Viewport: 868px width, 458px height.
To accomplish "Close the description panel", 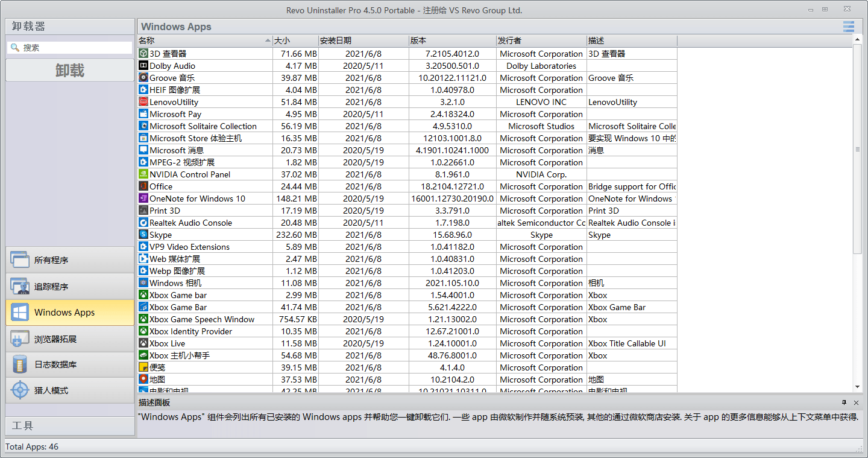I will click(856, 402).
